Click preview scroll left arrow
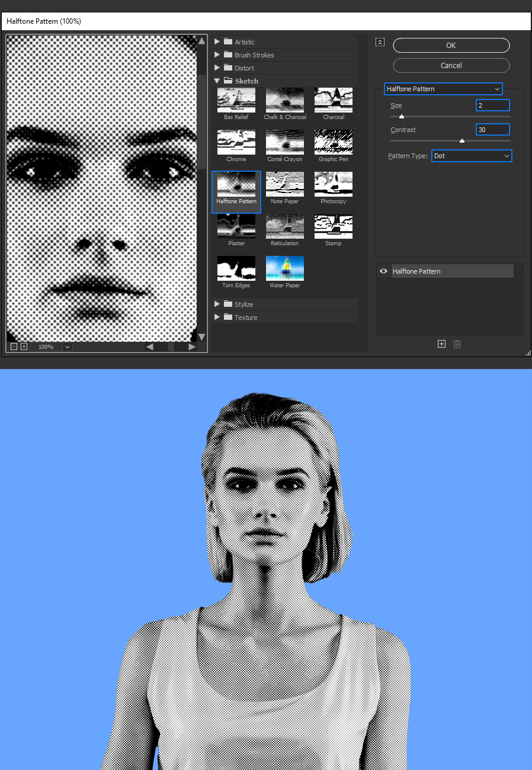Image resolution: width=532 pixels, height=770 pixels. pyautogui.click(x=149, y=346)
